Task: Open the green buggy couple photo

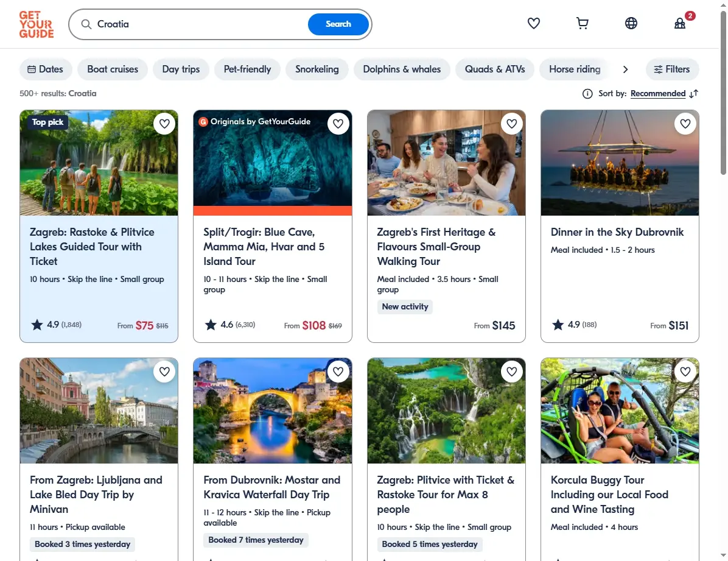Action: point(620,411)
